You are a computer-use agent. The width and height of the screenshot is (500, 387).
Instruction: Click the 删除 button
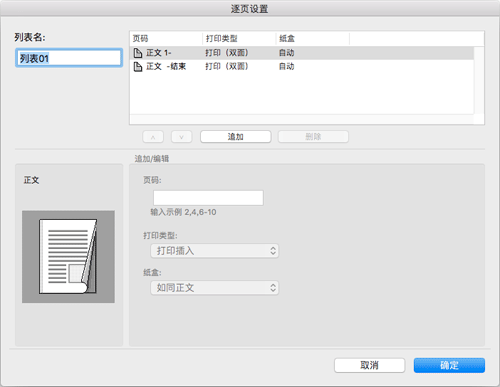pyautogui.click(x=313, y=137)
